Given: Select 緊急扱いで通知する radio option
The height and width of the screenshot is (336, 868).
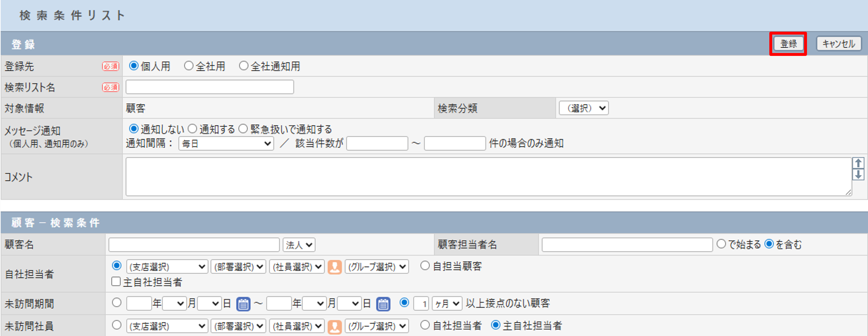Looking at the screenshot, I should pyautogui.click(x=243, y=129).
